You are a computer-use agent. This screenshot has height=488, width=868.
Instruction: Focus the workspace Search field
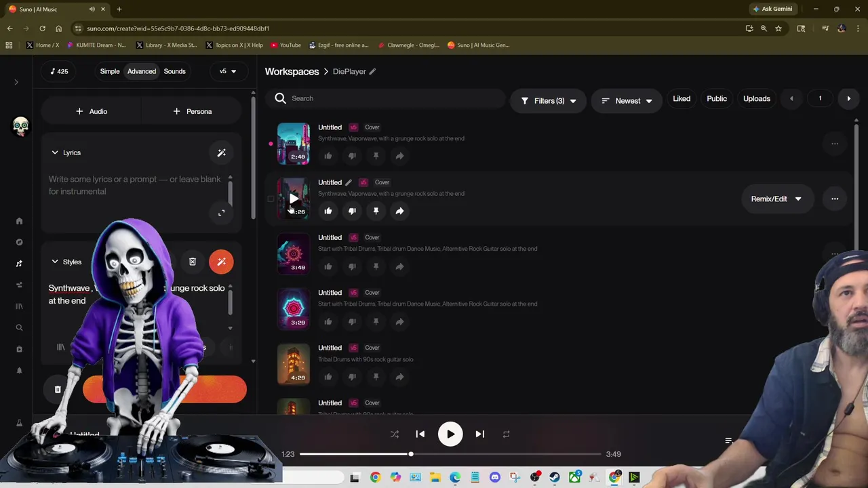coord(385,99)
